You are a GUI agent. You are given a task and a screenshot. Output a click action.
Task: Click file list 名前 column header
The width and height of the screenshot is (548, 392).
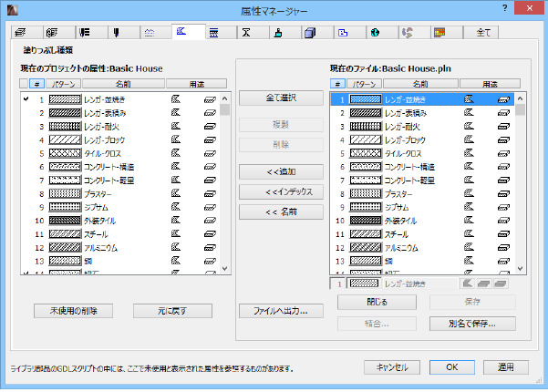[420, 84]
